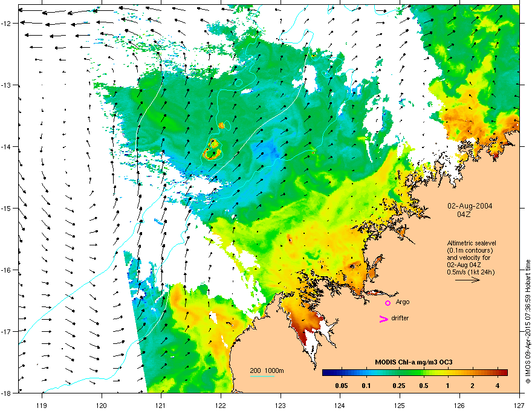Screen dimensions: 532x411
Task: Click the '200 1000m' depth contour label
Action: pos(267,371)
